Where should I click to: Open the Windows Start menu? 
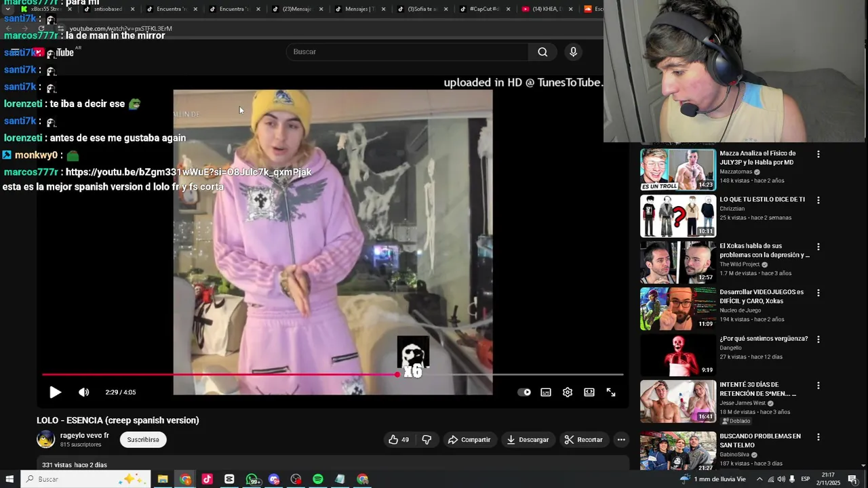tap(9, 479)
